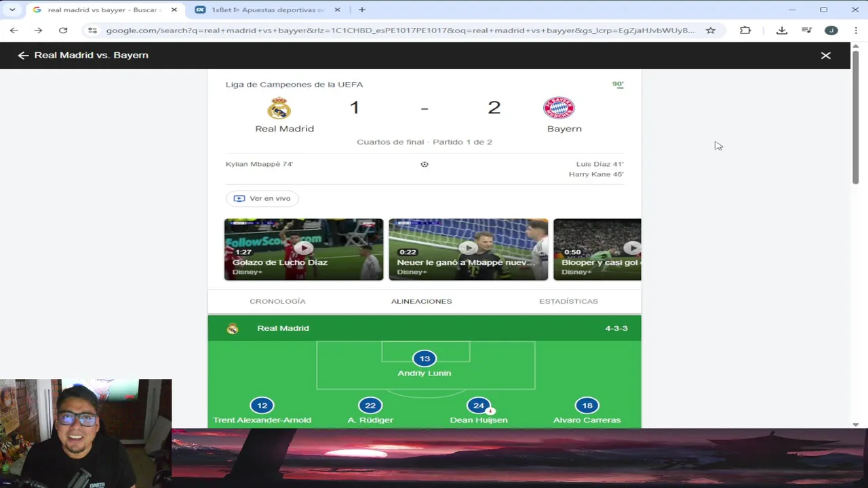868x488 pixels.
Task: Click Harry Kane 46' scorer text
Action: pyautogui.click(x=596, y=174)
